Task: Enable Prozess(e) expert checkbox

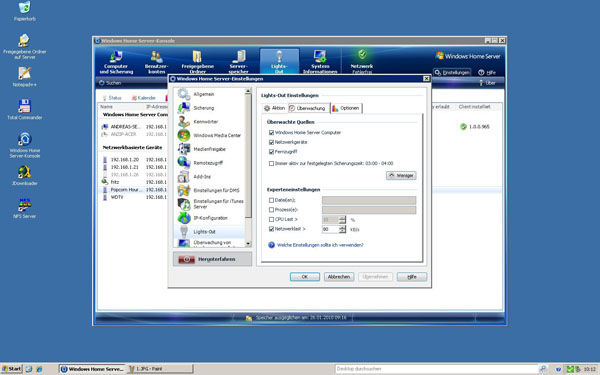Action: [x=271, y=210]
